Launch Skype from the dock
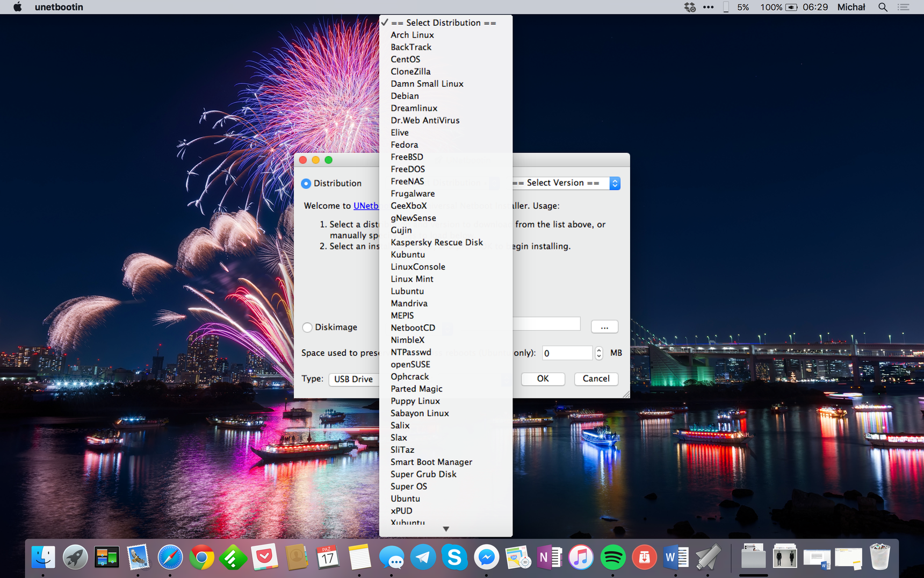 454,557
